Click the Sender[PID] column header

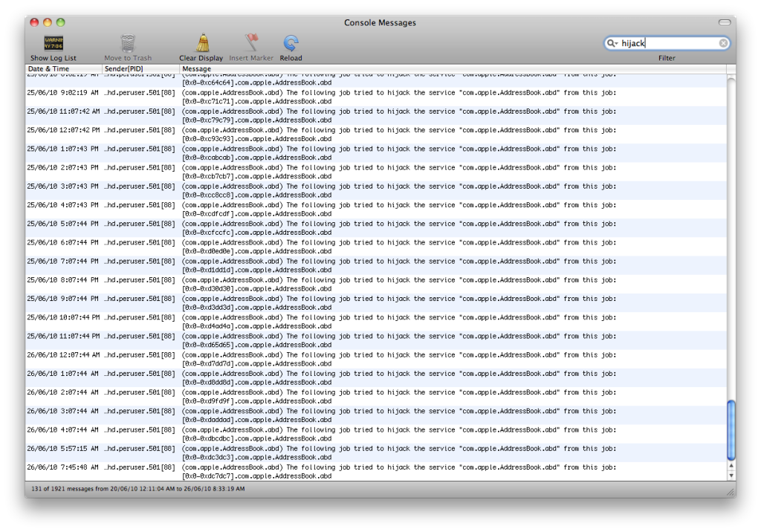pyautogui.click(x=140, y=69)
